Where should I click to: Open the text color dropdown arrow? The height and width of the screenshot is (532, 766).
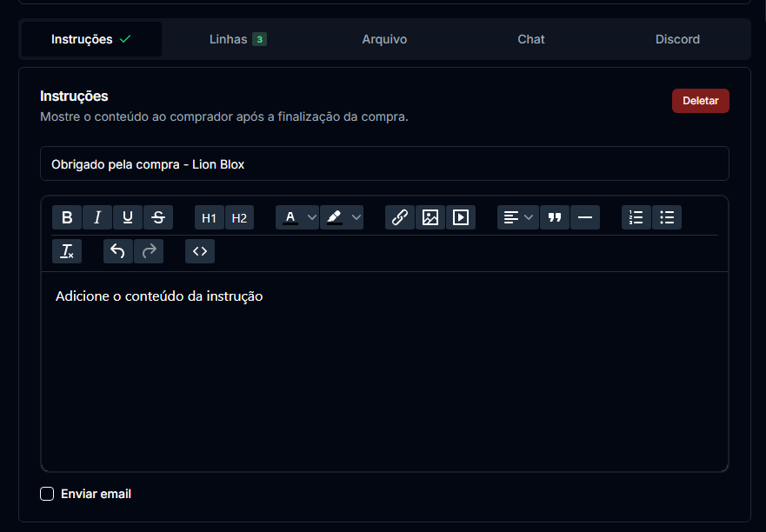click(x=311, y=217)
